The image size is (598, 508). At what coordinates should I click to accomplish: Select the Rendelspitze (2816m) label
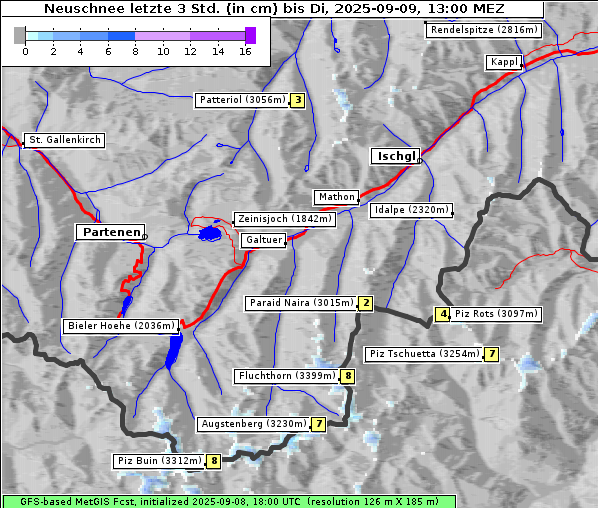484,30
